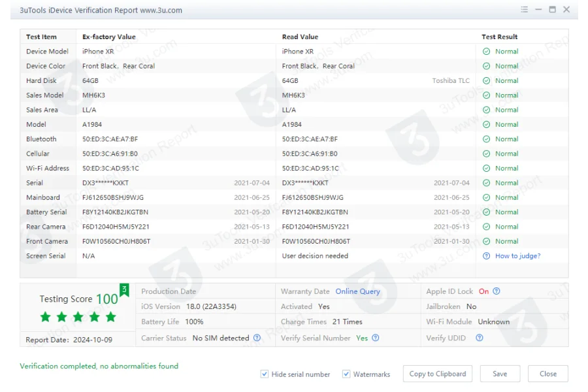Screen dimensions: 588x392
Task: Toggle the Hide serial number checkbox
Action: point(265,374)
